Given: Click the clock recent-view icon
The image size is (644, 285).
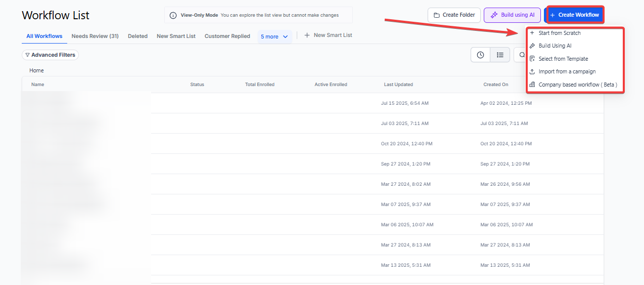Looking at the screenshot, I should click(480, 55).
